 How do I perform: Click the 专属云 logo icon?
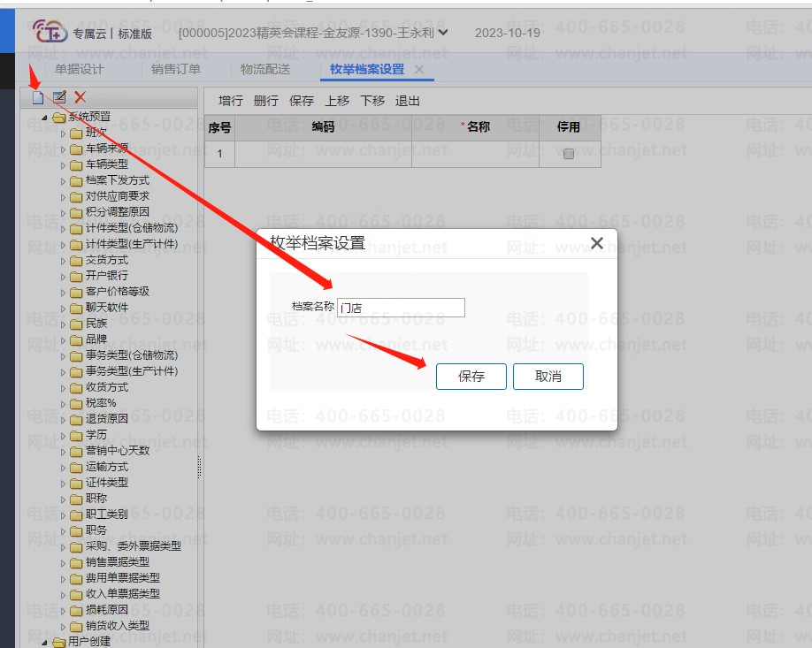point(50,32)
